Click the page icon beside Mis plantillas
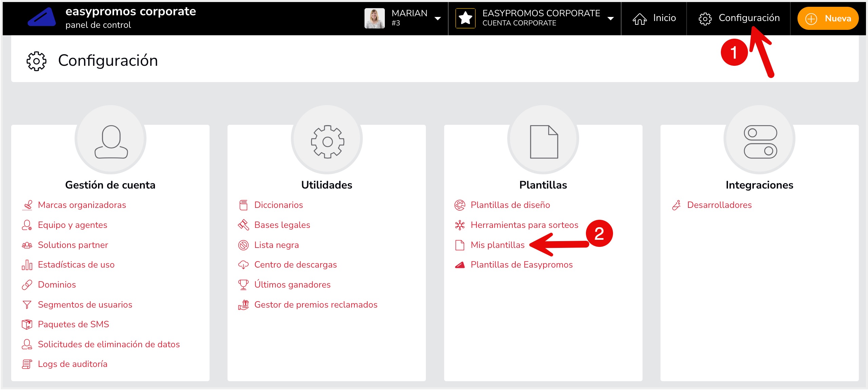This screenshot has width=868, height=390. (x=460, y=245)
